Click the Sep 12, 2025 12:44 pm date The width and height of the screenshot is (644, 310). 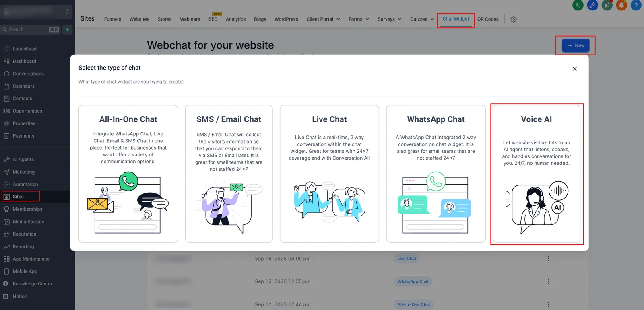pyautogui.click(x=283, y=304)
